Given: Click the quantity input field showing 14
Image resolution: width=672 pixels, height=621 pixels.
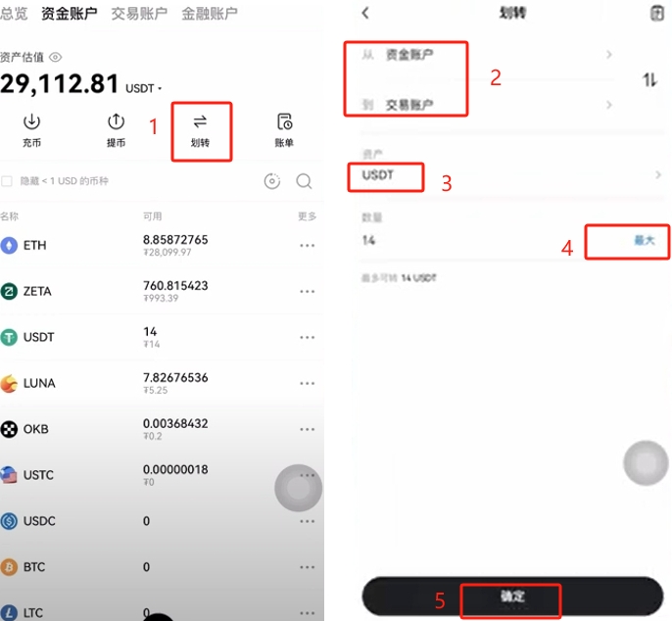Looking at the screenshot, I should 471,240.
